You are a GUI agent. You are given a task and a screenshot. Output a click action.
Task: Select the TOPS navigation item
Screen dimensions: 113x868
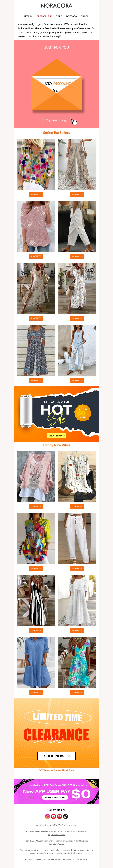click(x=59, y=16)
